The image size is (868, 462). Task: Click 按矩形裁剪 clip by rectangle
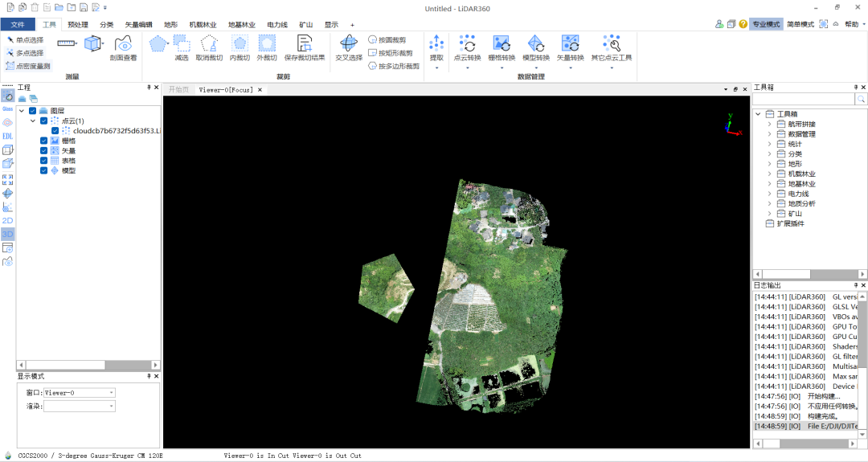(x=391, y=52)
